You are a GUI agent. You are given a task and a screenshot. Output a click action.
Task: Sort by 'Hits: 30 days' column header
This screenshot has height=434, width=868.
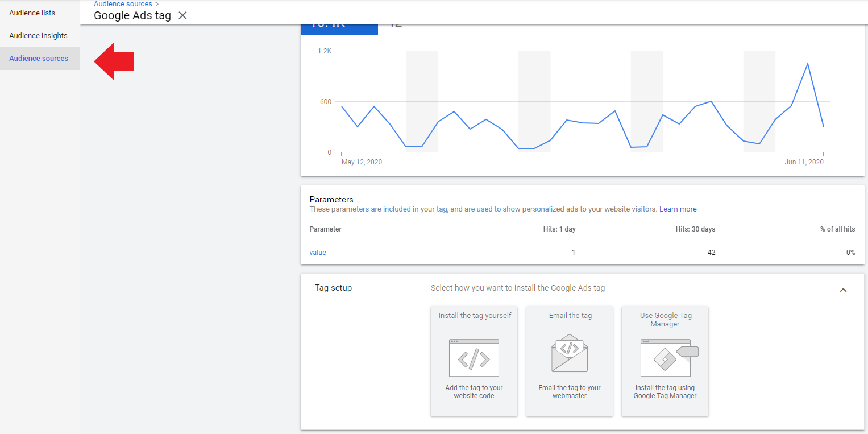695,229
